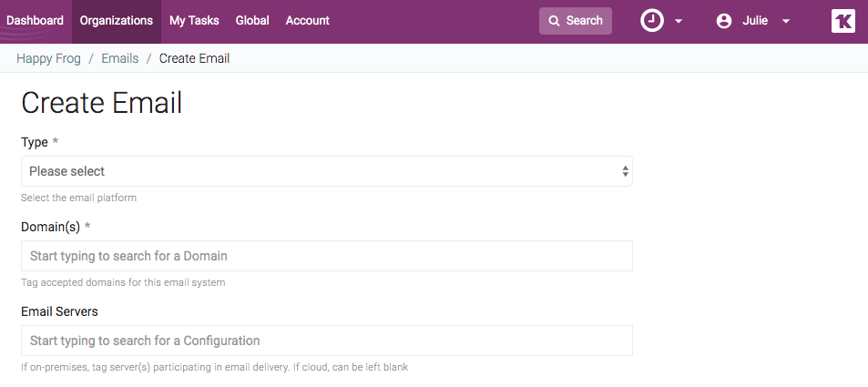The width and height of the screenshot is (868, 387).
Task: Open the Organizations menu item
Action: [x=117, y=21]
